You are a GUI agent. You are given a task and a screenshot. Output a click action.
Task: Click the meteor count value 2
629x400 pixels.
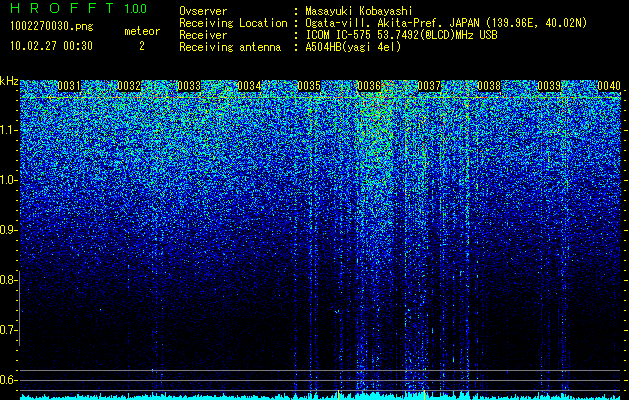click(x=142, y=46)
